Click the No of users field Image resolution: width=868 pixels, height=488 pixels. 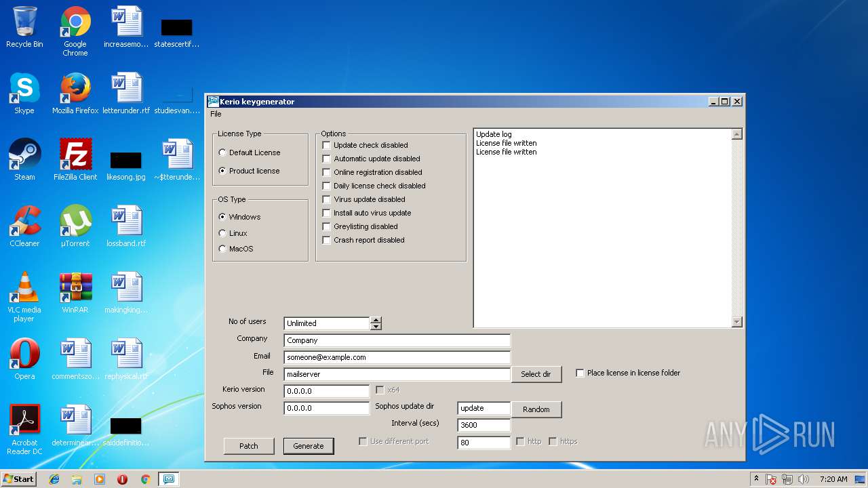[x=327, y=323]
